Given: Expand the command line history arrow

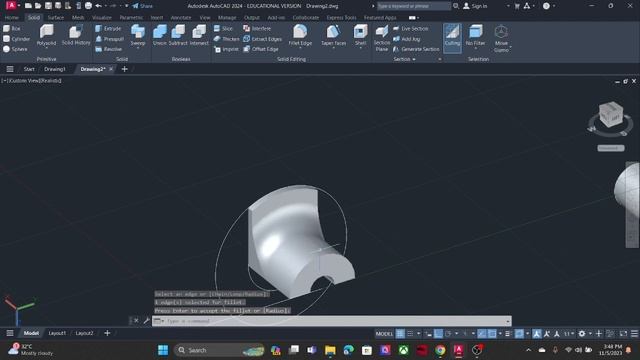Looking at the screenshot, I should pyautogui.click(x=508, y=321).
